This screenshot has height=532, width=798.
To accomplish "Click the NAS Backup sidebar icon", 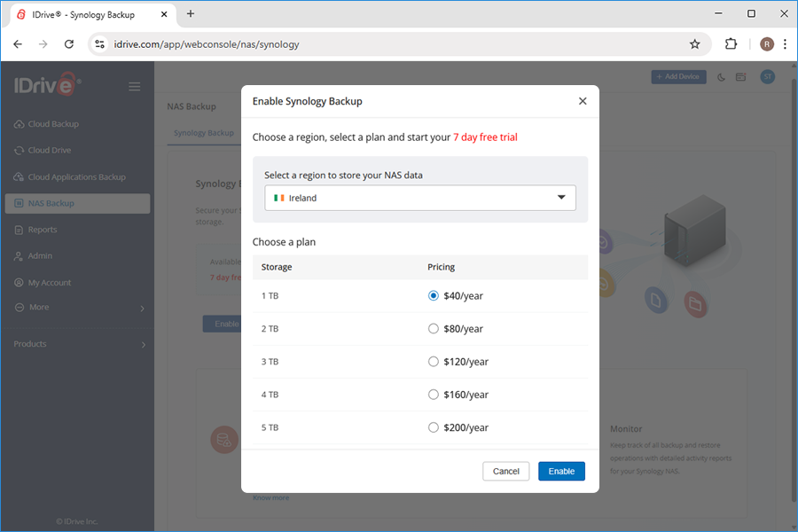I will (19, 203).
